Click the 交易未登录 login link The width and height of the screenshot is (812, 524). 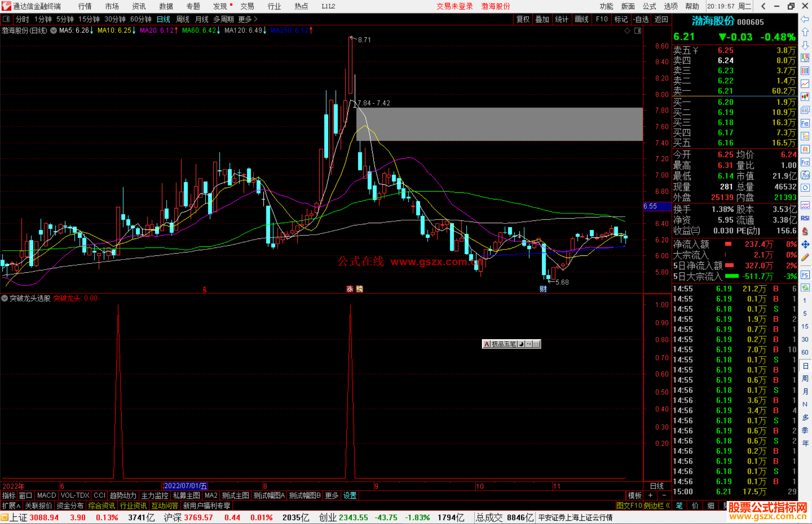(x=454, y=6)
